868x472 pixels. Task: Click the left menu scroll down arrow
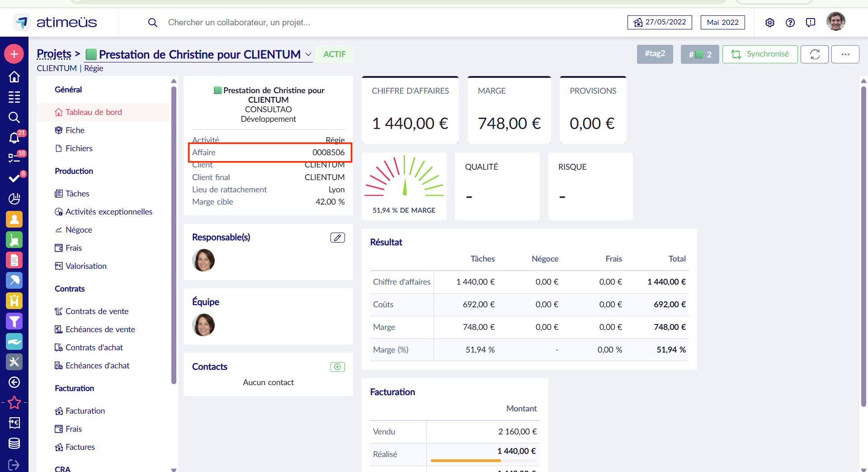pos(174,469)
